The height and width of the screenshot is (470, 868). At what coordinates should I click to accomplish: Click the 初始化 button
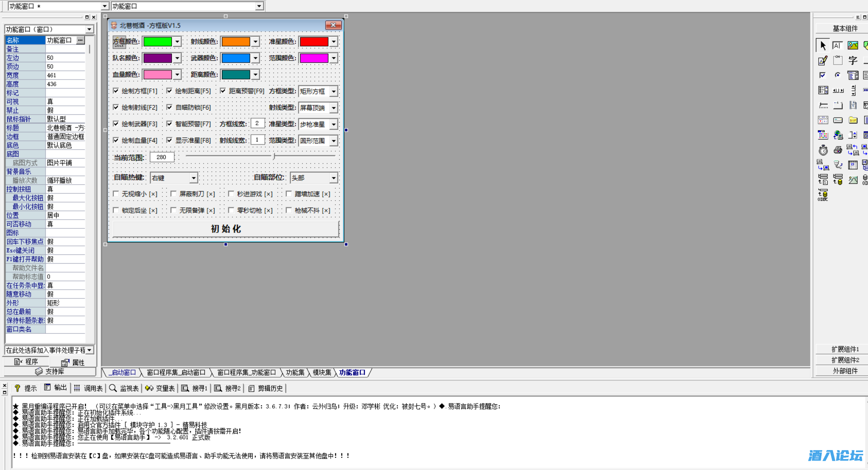point(225,229)
